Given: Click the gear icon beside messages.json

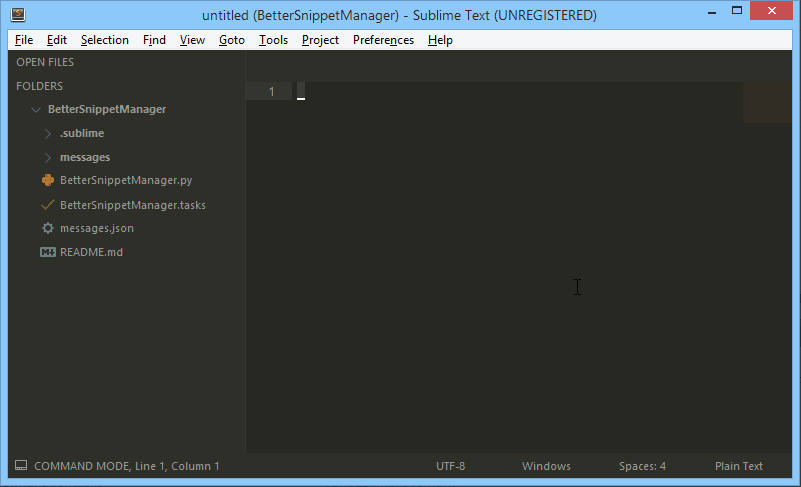Looking at the screenshot, I should click(x=48, y=228).
